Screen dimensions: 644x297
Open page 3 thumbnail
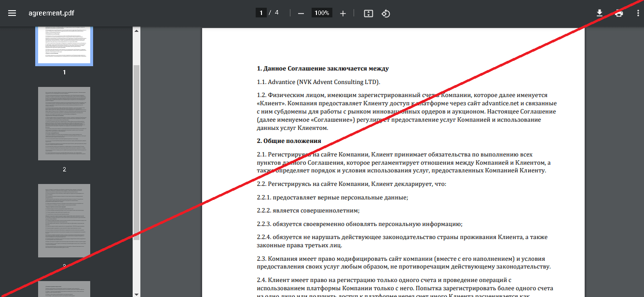[x=64, y=221]
